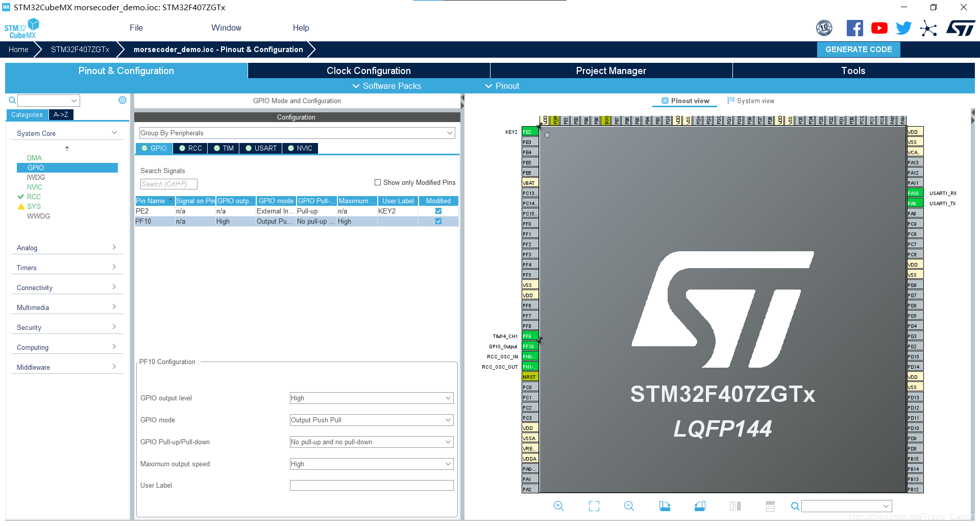Click the ST logo icon
This screenshot has height=526, width=980.
[x=961, y=28]
